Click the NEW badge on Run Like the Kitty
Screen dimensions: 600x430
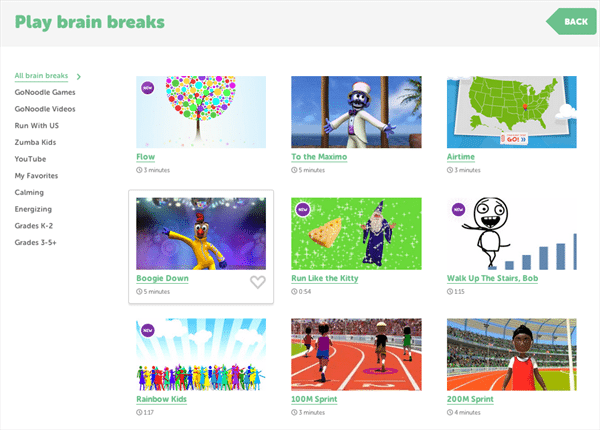tap(303, 209)
